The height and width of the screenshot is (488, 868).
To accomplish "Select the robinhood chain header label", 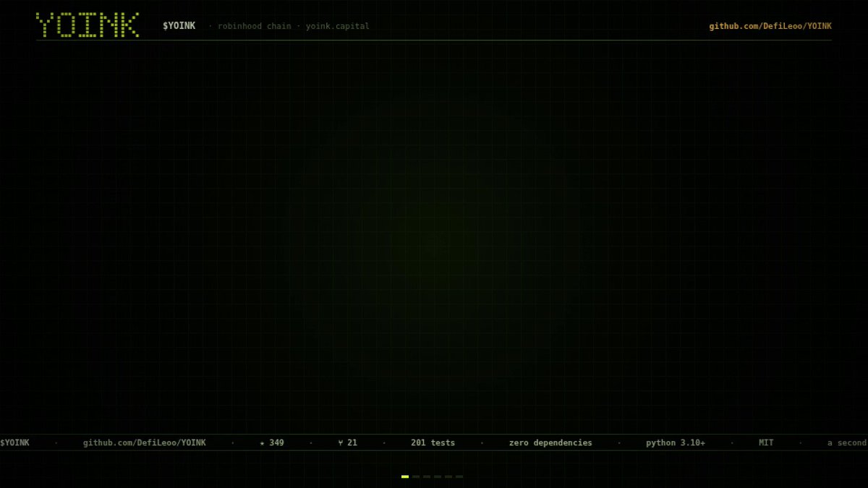I will tap(255, 26).
